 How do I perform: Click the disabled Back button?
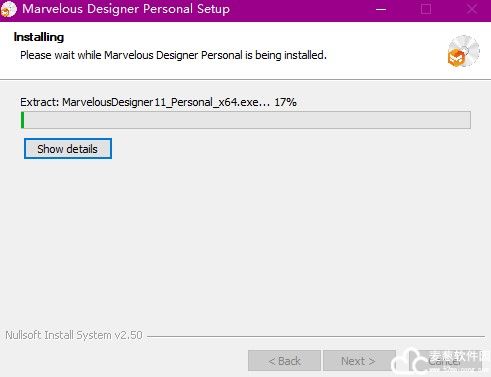point(284,360)
